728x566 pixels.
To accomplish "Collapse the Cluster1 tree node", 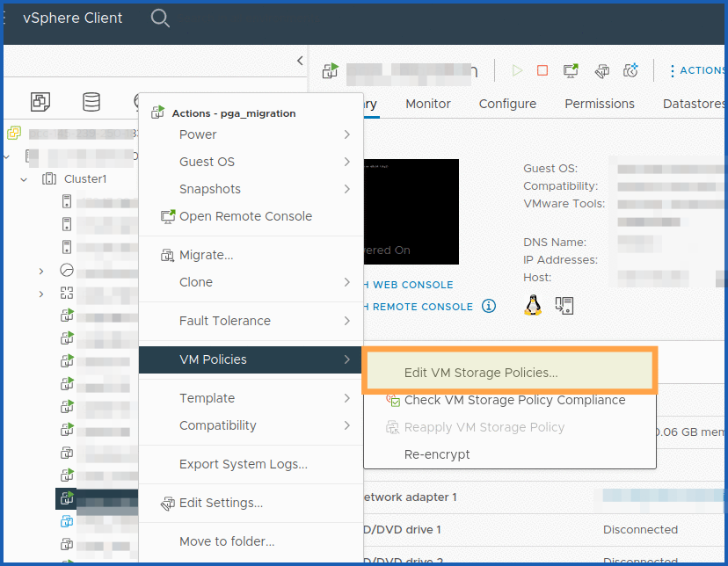I will point(24,178).
